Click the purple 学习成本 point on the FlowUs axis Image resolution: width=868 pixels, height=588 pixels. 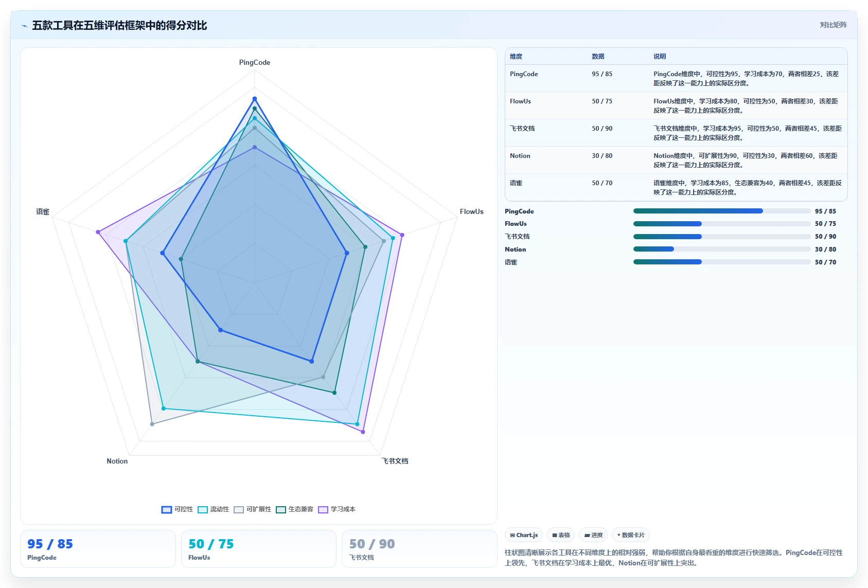(x=402, y=235)
